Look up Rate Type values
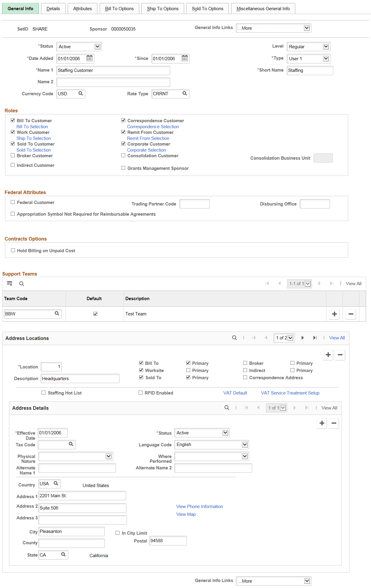Image resolution: width=371 pixels, height=588 pixels. coord(185,93)
